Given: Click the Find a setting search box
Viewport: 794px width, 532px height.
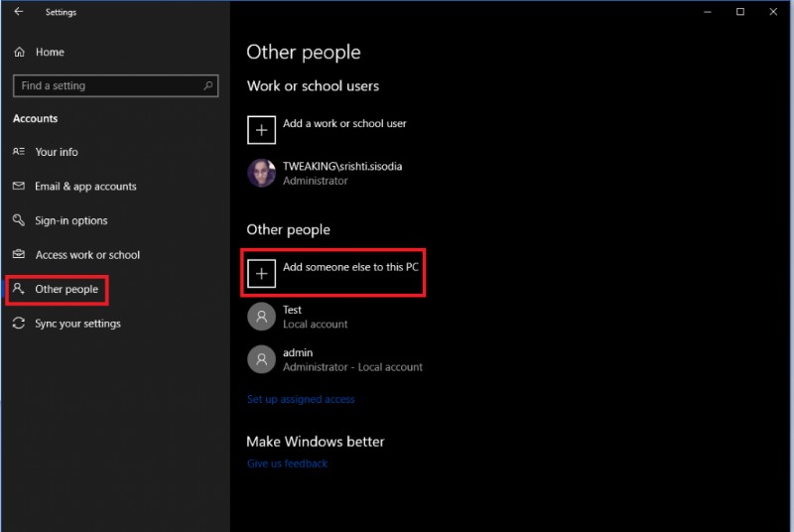Looking at the screenshot, I should 115,85.
